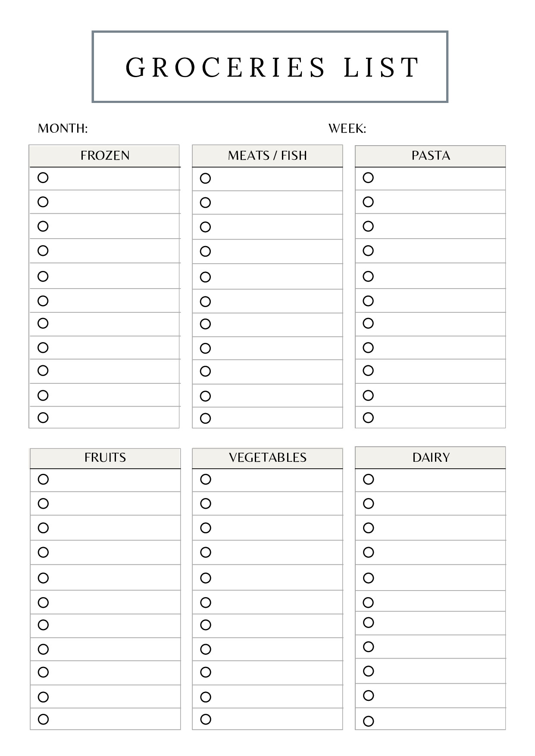Viewport: 535px width, 756px height.
Task: Check the first circle under DAIRY
Action: (x=369, y=479)
